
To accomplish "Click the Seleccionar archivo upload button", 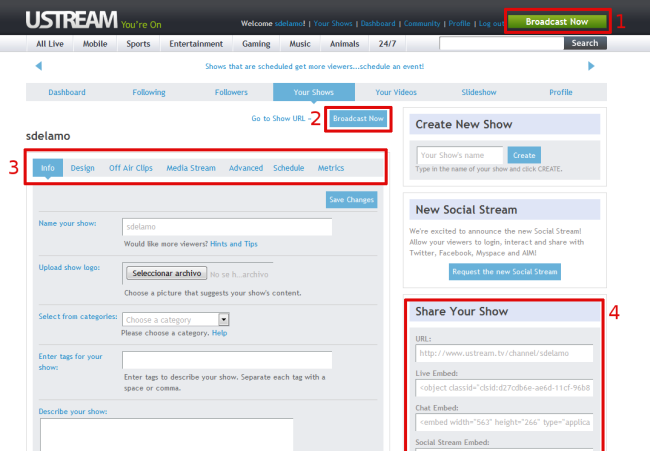I will pos(167,273).
